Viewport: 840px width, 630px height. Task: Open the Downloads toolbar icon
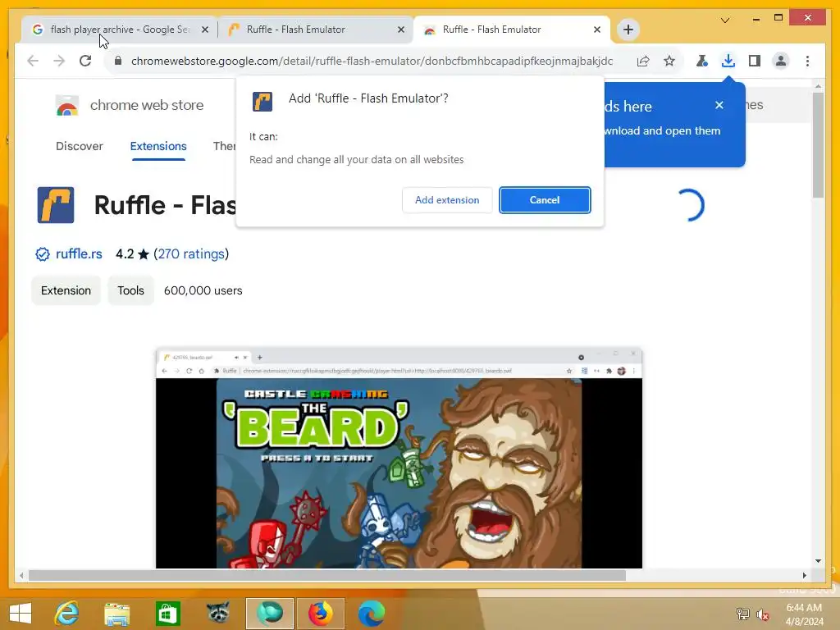[x=728, y=61]
